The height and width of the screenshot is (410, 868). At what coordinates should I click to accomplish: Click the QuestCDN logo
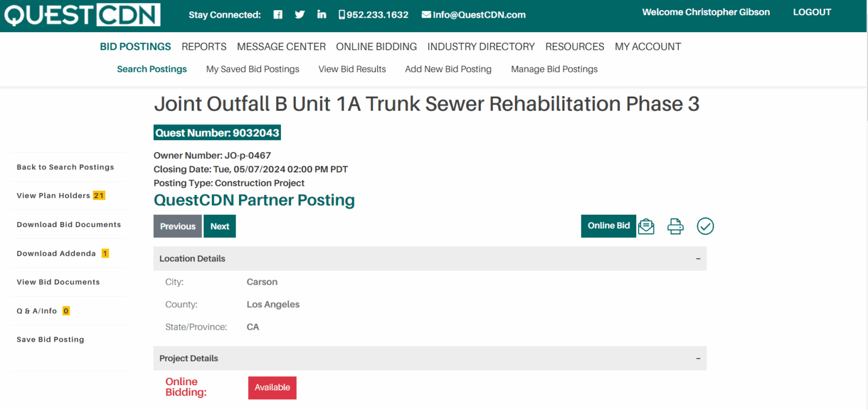tap(82, 15)
